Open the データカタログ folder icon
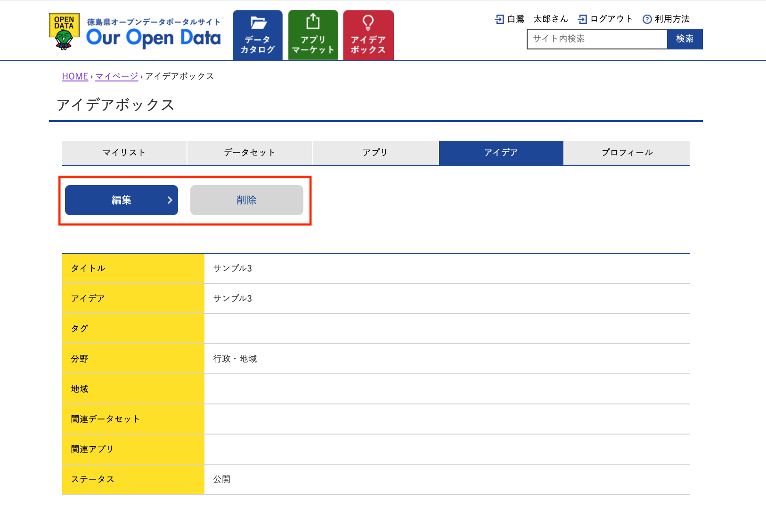The width and height of the screenshot is (766, 532). point(258,22)
